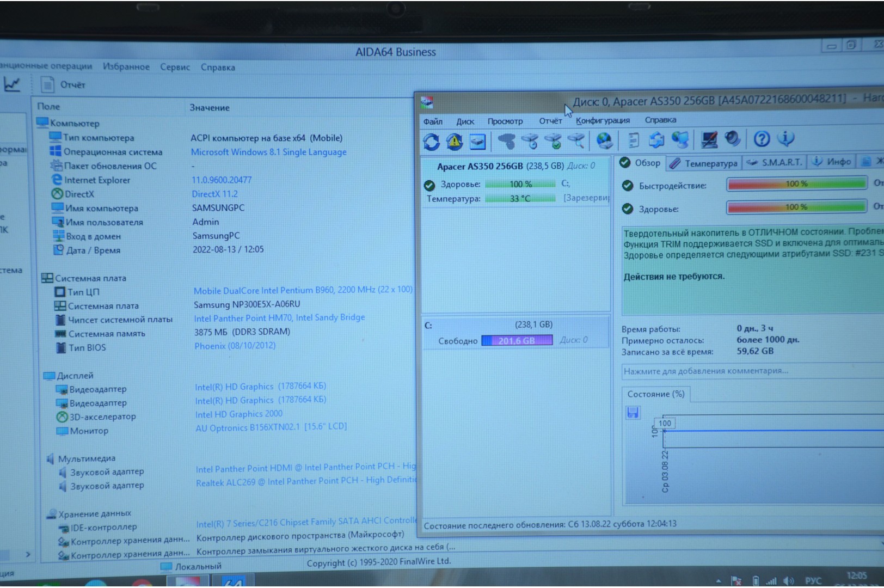This screenshot has width=884, height=588.
Task: Select the Обзор tab
Action: 640,163
